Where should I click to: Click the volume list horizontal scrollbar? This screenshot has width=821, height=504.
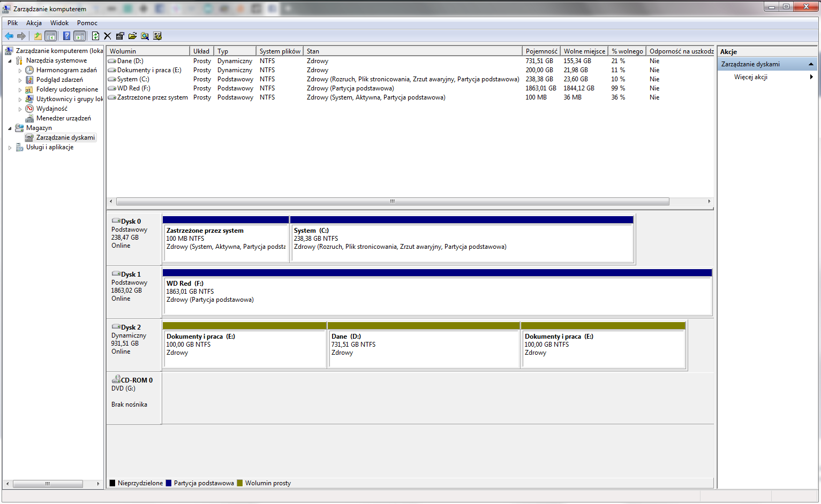coord(393,202)
